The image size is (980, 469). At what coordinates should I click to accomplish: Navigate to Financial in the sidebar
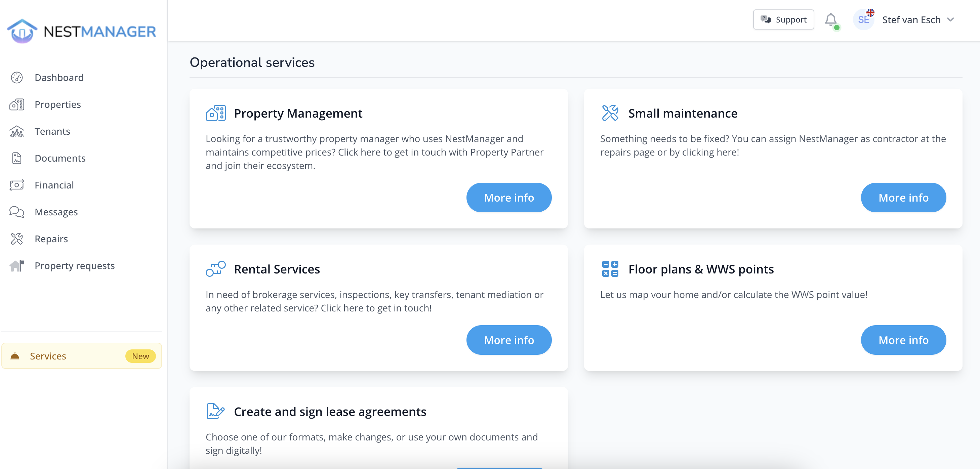pos(54,185)
